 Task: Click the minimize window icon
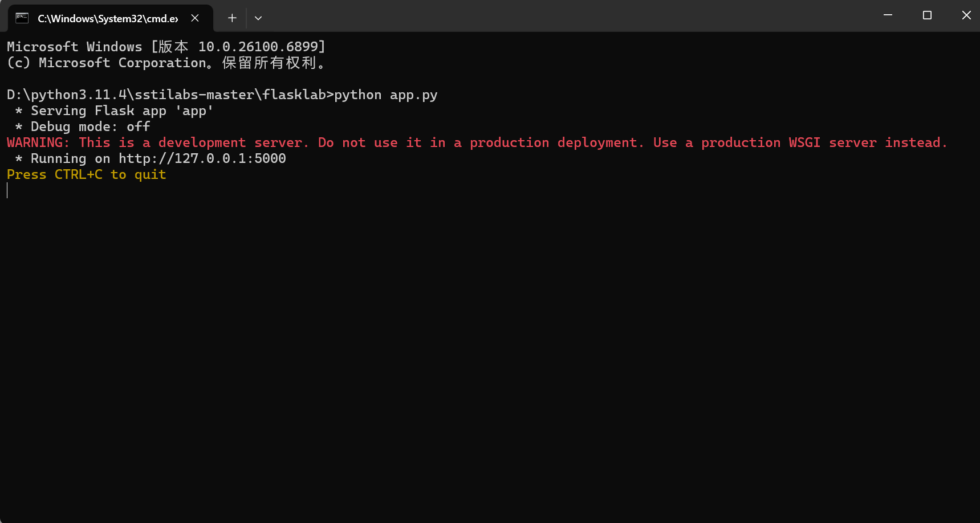pos(887,15)
